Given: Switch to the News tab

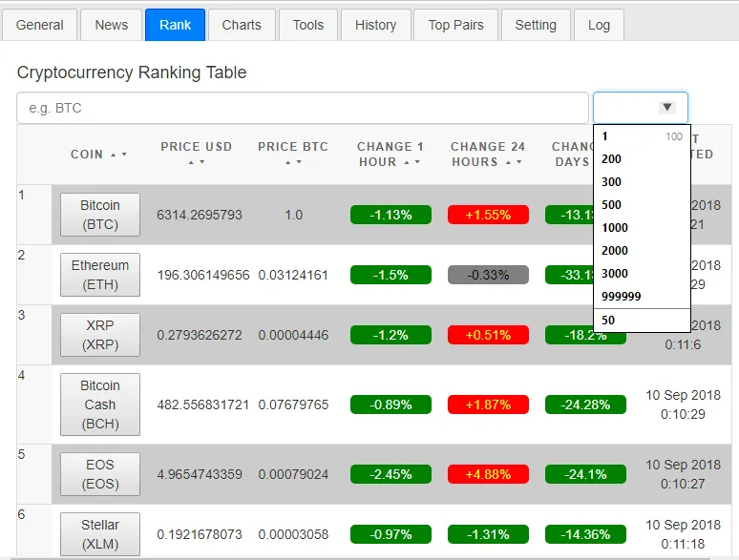Looking at the screenshot, I should point(111,25).
